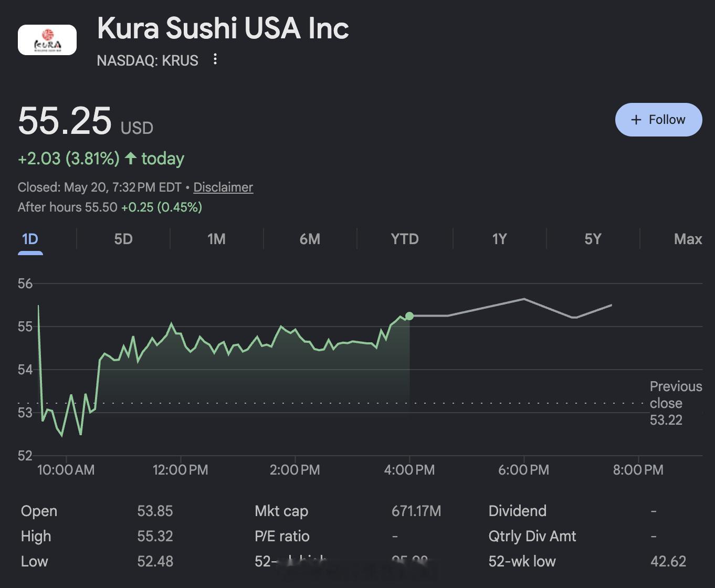Select the 1D chart range tab
Image resolution: width=715 pixels, height=588 pixels.
pyautogui.click(x=30, y=239)
